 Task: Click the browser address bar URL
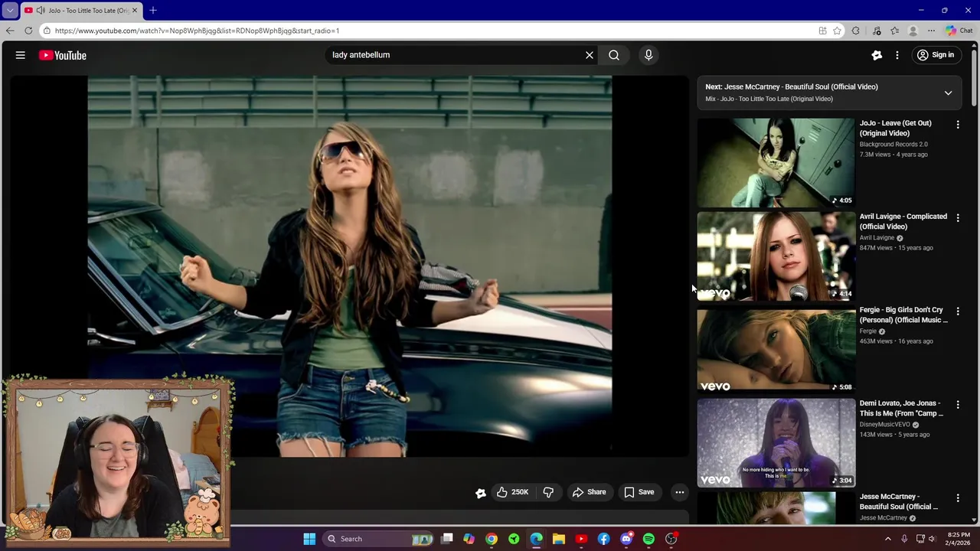(197, 31)
